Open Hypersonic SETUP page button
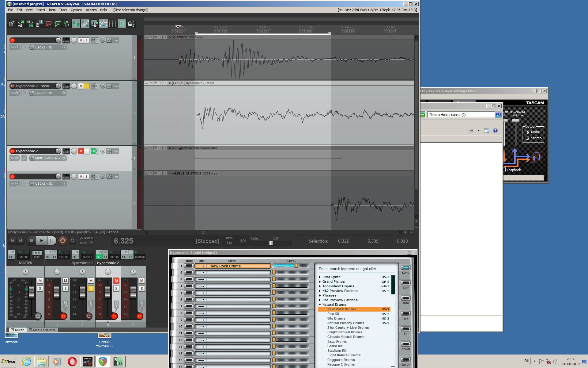Viewport: 588px width, 368px height. (x=405, y=360)
